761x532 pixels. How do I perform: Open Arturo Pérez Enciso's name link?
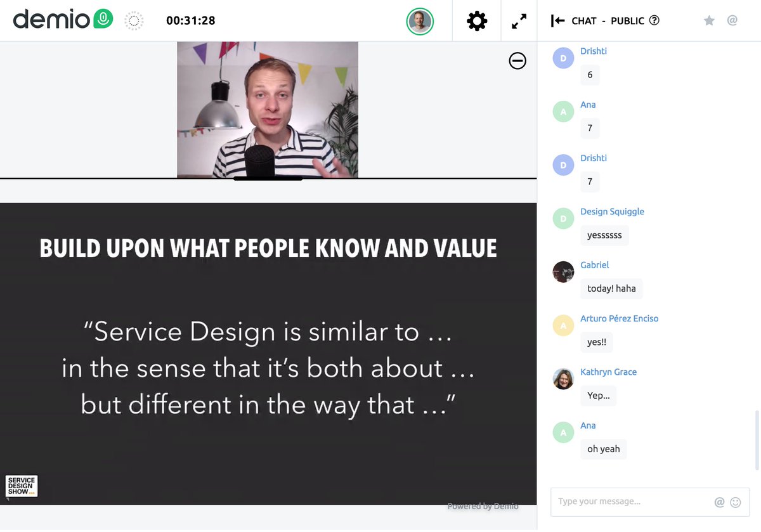pyautogui.click(x=619, y=318)
